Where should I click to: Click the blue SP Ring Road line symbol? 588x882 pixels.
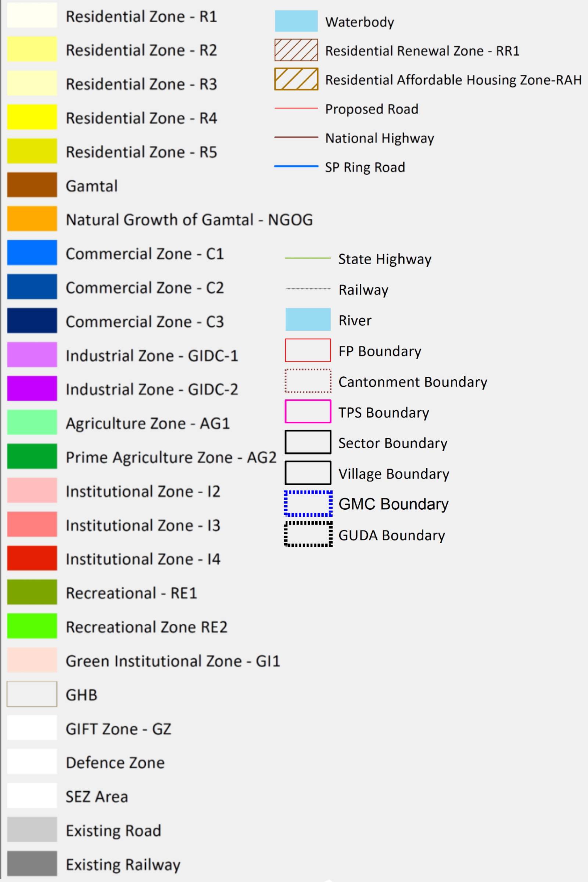pyautogui.click(x=296, y=166)
